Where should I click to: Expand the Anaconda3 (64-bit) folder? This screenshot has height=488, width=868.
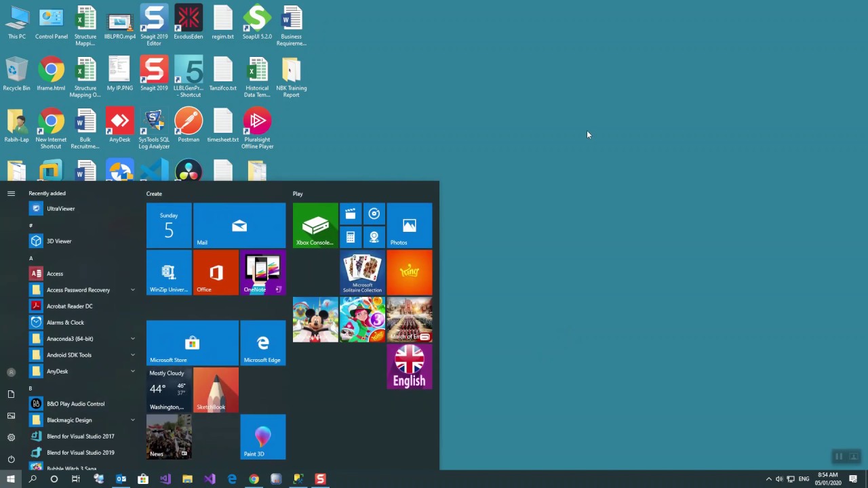[x=83, y=339]
